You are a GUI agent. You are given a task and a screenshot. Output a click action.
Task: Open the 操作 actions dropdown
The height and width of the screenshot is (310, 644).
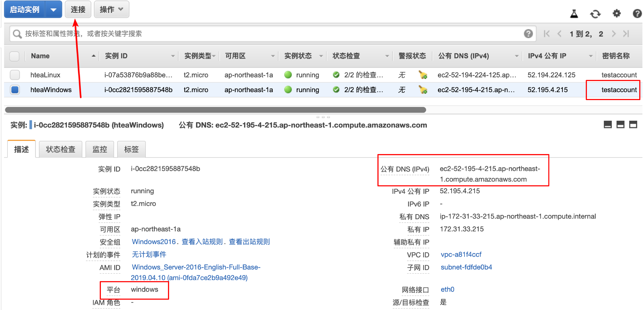click(112, 10)
